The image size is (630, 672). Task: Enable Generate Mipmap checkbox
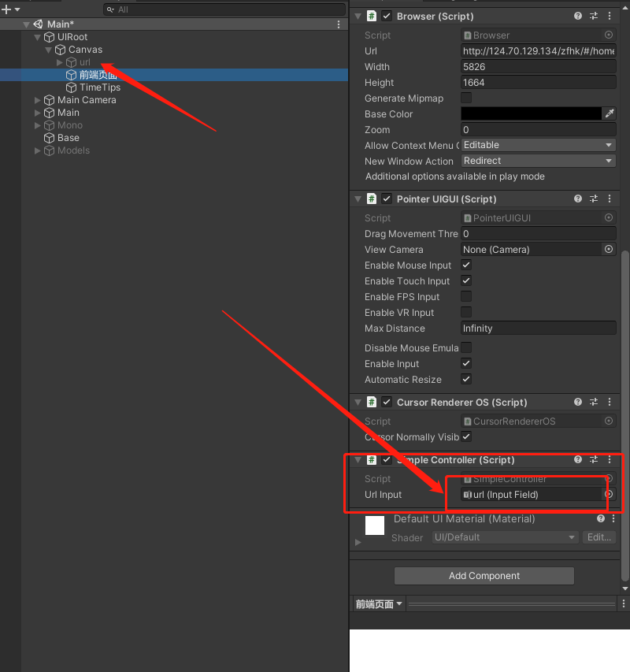coord(466,98)
